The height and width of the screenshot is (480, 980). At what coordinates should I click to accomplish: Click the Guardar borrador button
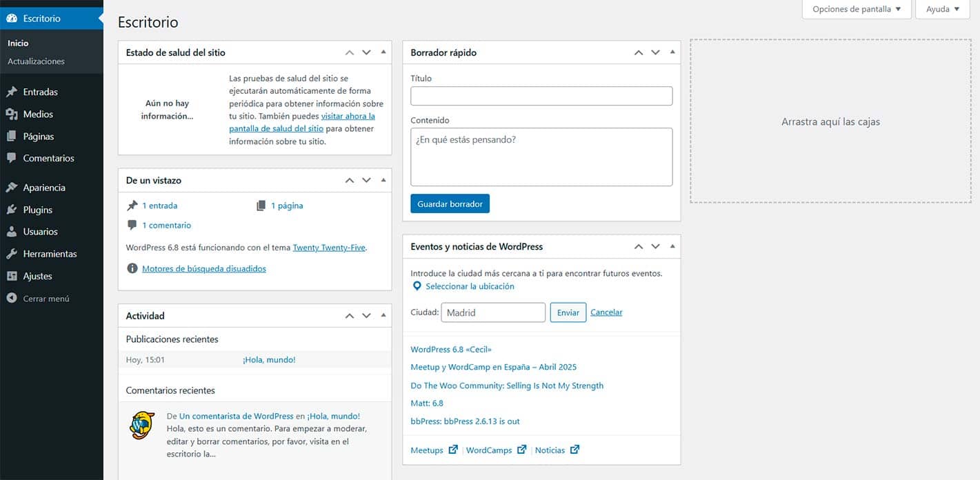click(x=450, y=204)
